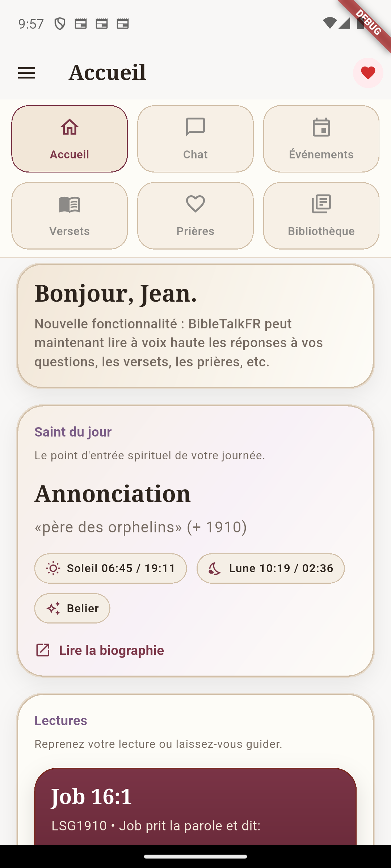Tap the red heart favorite icon

click(x=368, y=73)
